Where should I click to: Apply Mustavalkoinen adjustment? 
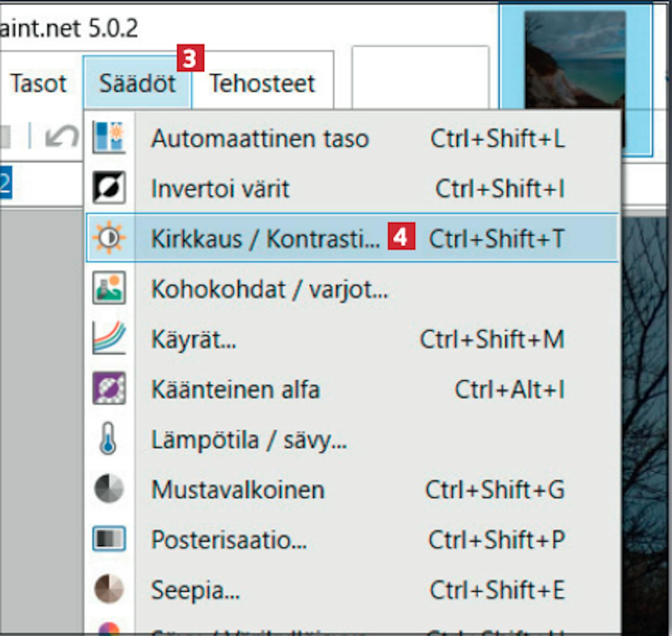[238, 490]
